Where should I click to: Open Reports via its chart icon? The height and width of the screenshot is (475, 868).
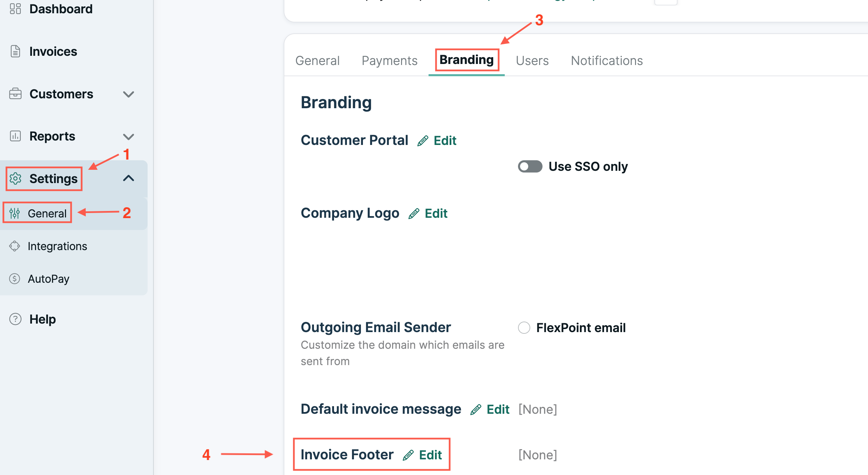[x=16, y=136]
